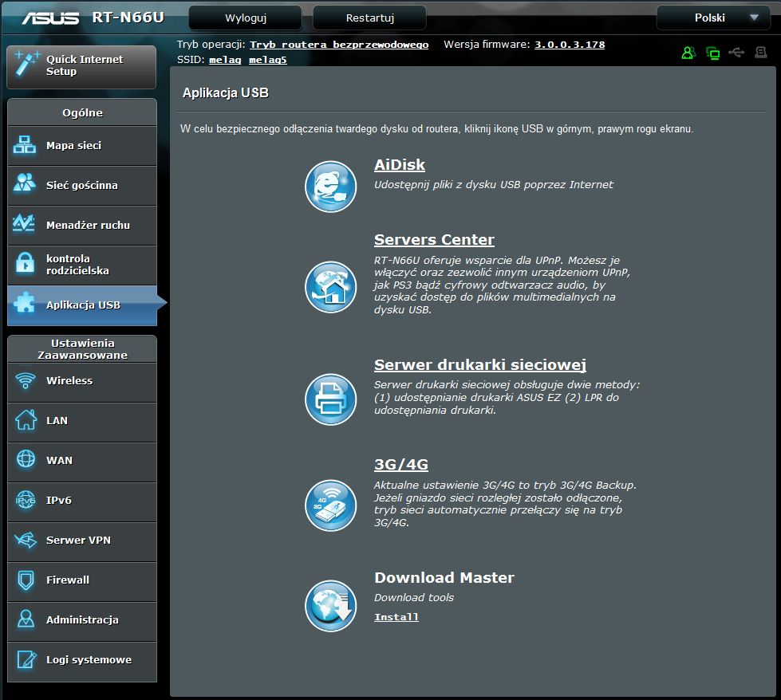Click the Sieć gościnna people icon
This screenshot has height=700, width=781.
(x=25, y=183)
